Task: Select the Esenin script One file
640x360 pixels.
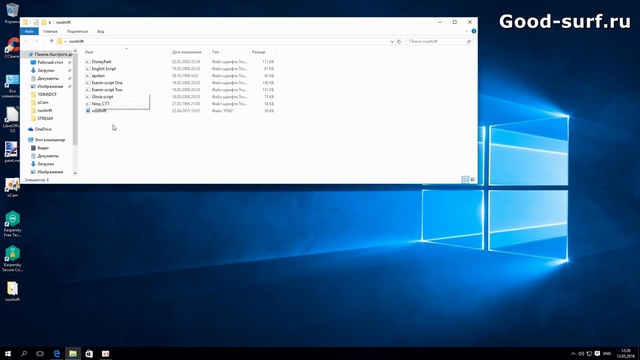Action: coord(107,82)
